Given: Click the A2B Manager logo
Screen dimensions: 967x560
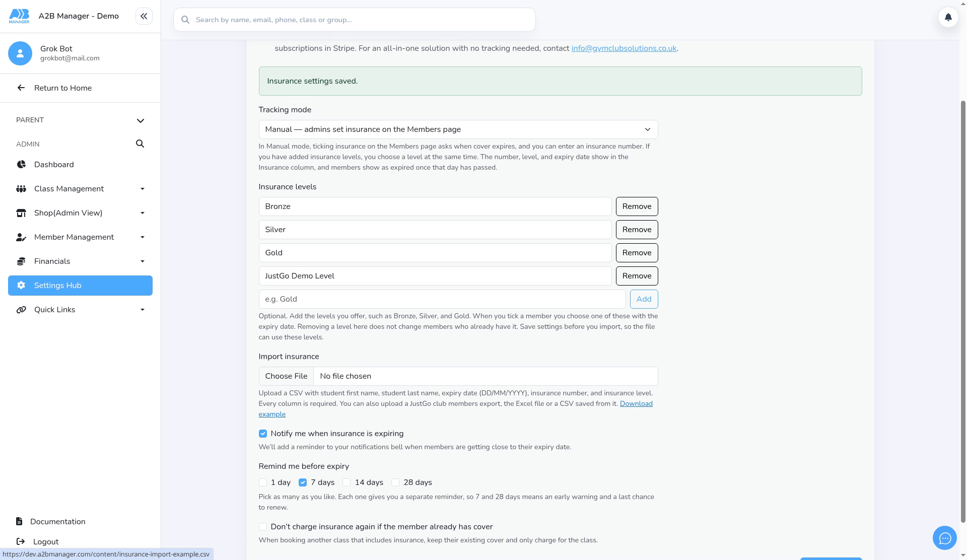Looking at the screenshot, I should point(19,16).
